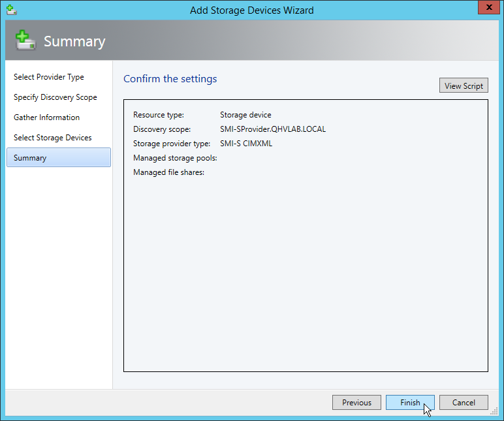Click the resize grip in the window corner

(494, 411)
